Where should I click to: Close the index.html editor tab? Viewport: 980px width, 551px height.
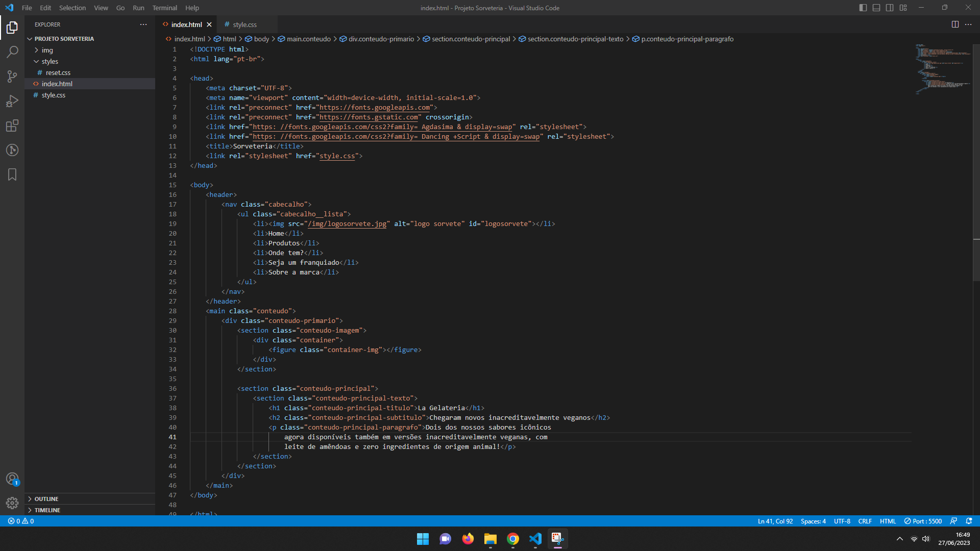click(209, 24)
